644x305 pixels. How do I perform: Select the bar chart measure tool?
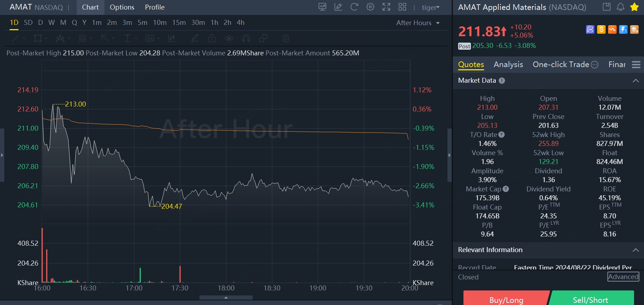click(172, 38)
